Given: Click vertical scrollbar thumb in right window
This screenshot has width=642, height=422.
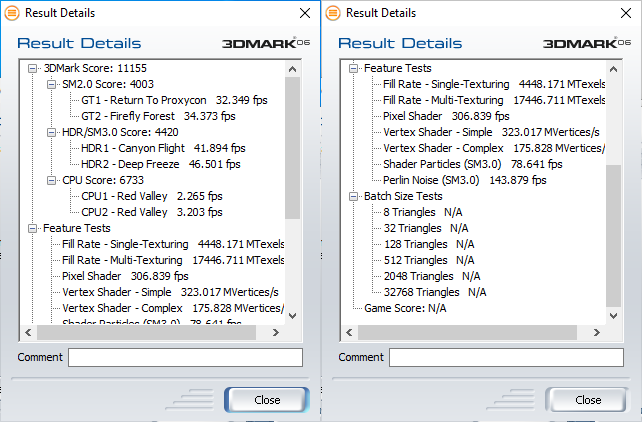Looking at the screenshot, I should pyautogui.click(x=613, y=236).
